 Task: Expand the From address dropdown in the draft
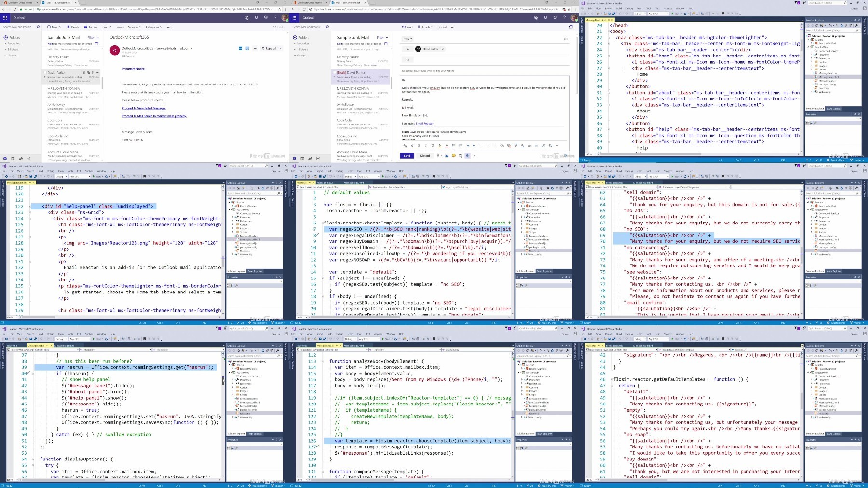pyautogui.click(x=407, y=39)
